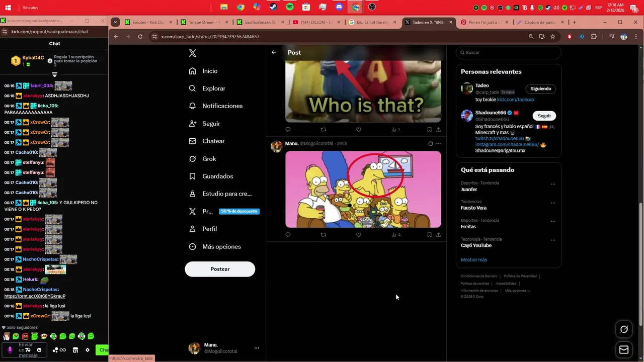Open Notificaciones bell
Viewport: 644px width, 362px height.
(x=215, y=106)
